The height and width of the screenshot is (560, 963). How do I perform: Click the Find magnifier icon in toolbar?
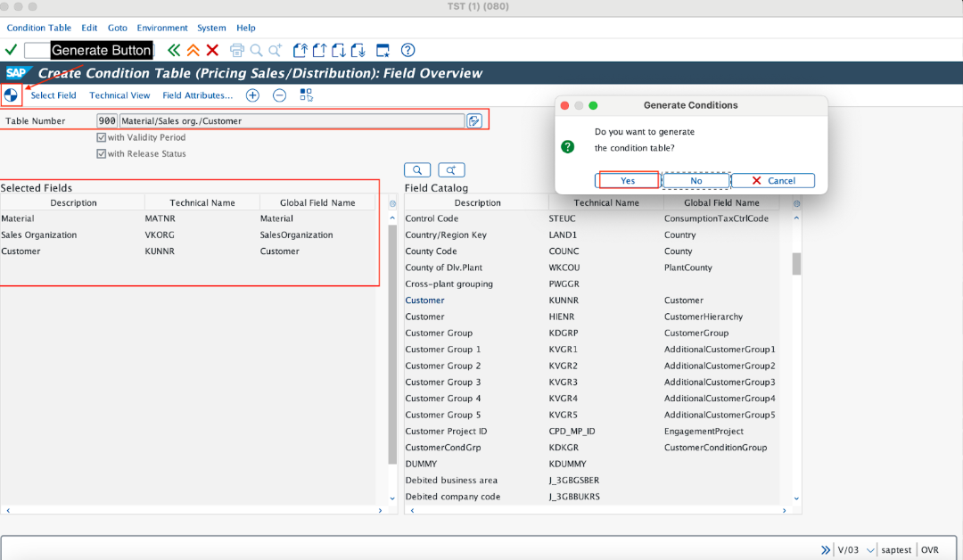pos(256,50)
